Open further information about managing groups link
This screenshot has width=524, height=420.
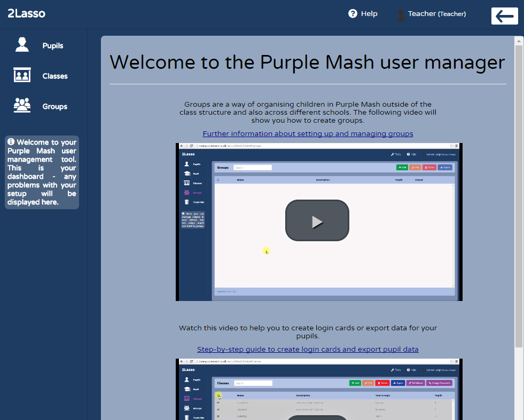click(308, 133)
